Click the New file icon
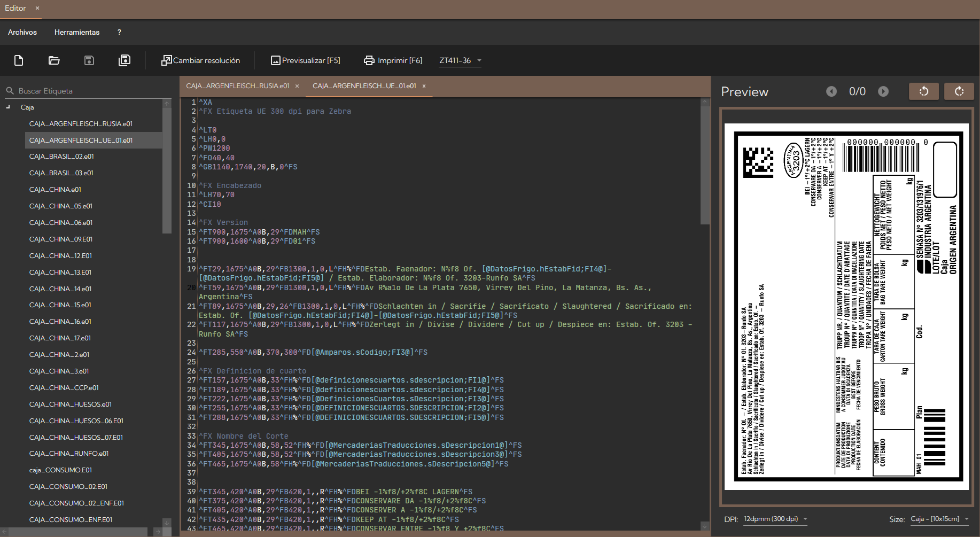The image size is (980, 537). coord(19,60)
